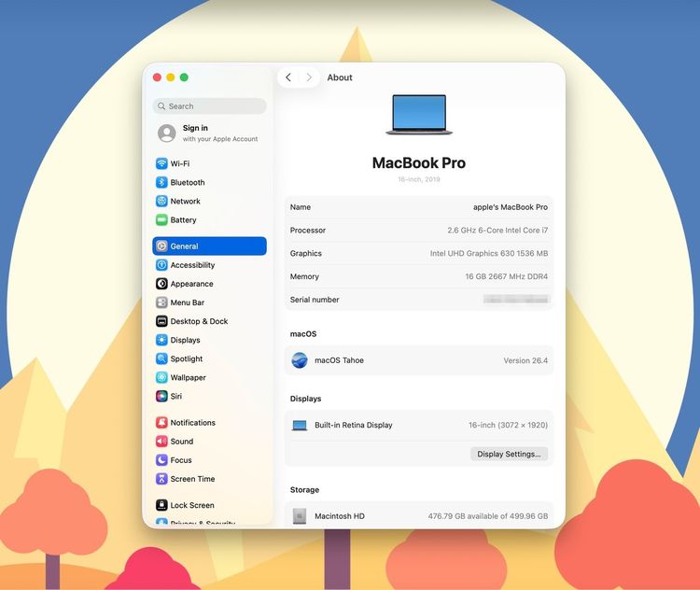Open Spotlight settings
This screenshot has height=590, width=700.
[209, 358]
